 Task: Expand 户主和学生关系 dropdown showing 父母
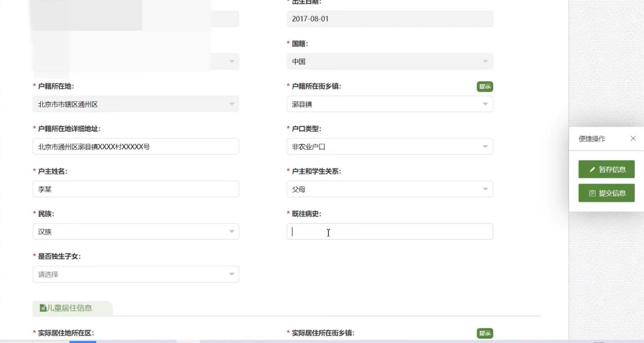point(390,189)
